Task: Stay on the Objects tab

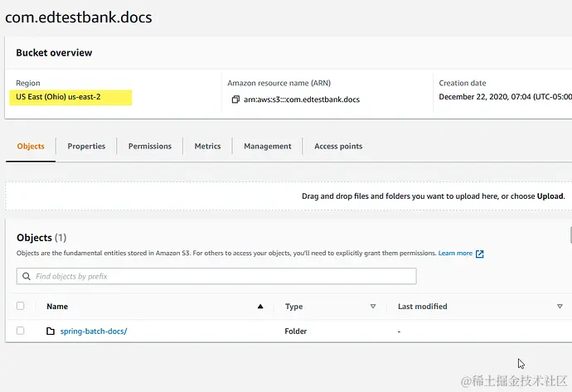Action: click(x=31, y=146)
